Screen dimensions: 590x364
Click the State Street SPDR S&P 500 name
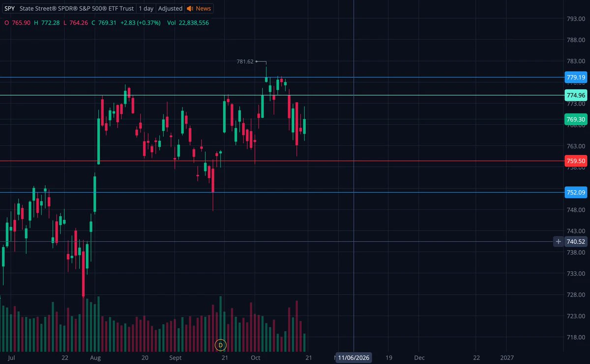pyautogui.click(x=77, y=8)
